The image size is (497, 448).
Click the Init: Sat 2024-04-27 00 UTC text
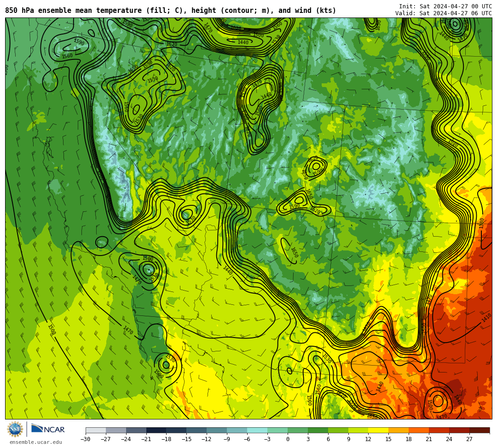tap(445, 6)
